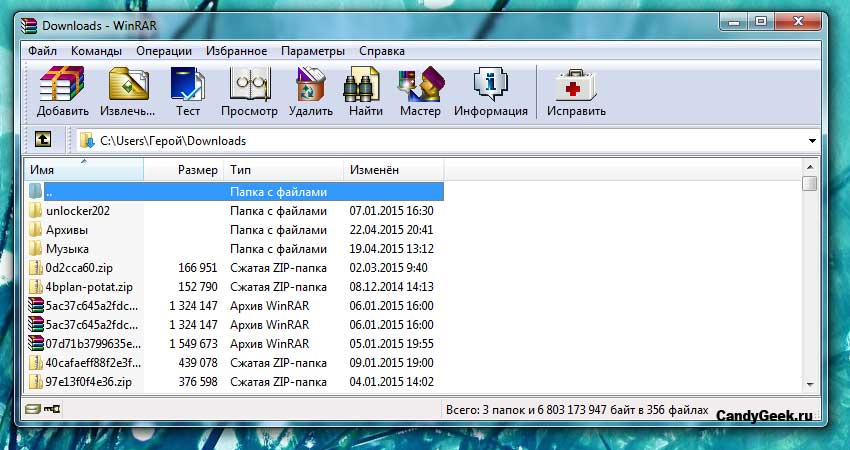The image size is (850, 450).
Task: Click the 97e13f0f4e36.zip file icon
Action: [36, 381]
